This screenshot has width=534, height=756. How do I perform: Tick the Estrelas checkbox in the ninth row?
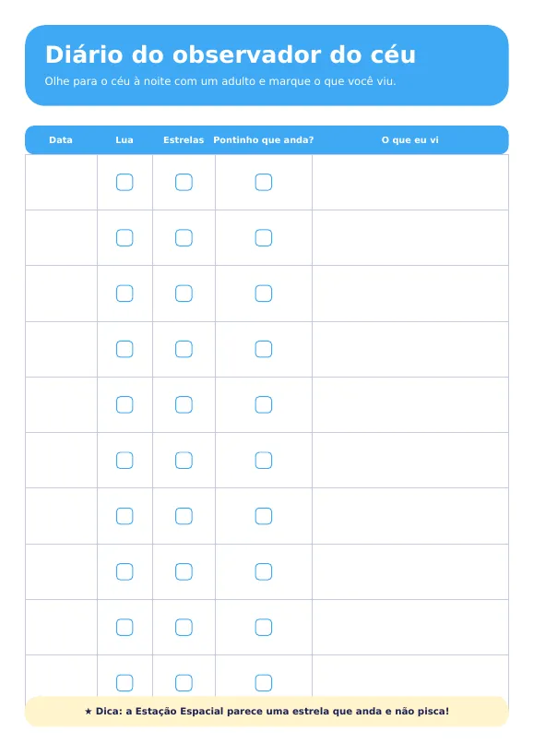point(184,628)
